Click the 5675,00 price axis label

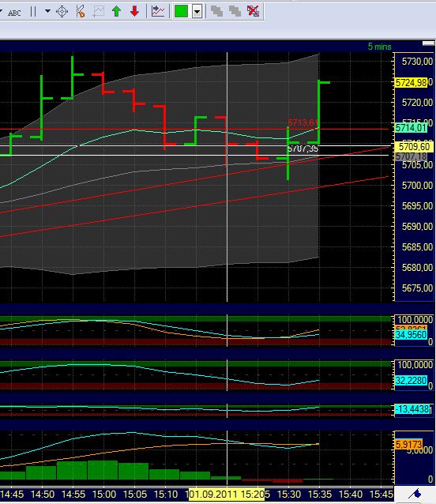(x=417, y=288)
